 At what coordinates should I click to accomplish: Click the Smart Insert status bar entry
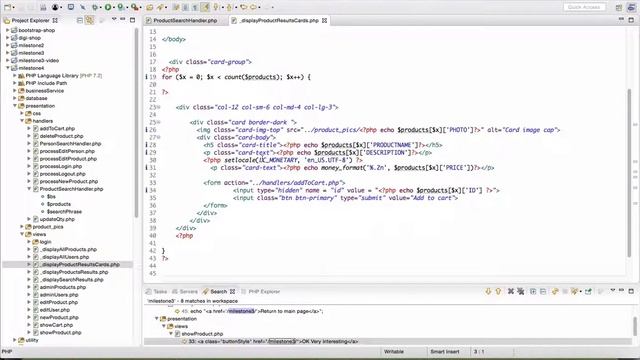point(445,351)
